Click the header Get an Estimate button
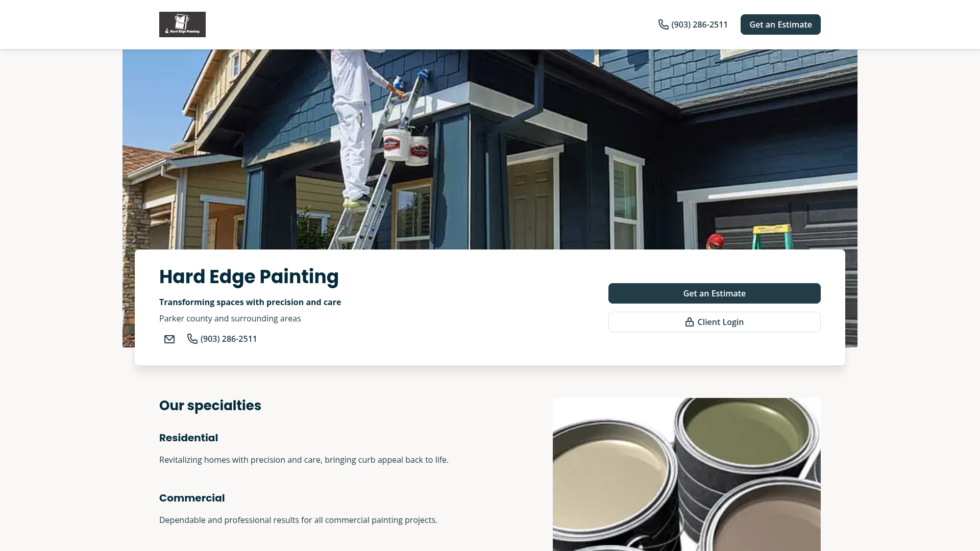980x551 pixels. [780, 24]
